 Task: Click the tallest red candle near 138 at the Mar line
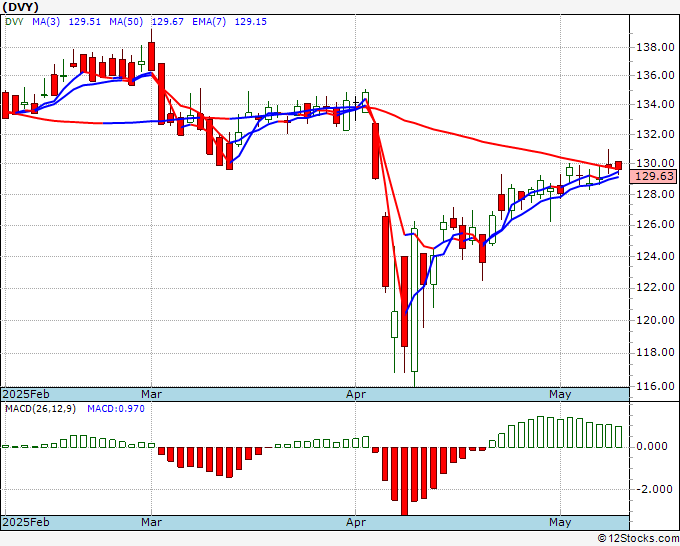click(151, 56)
